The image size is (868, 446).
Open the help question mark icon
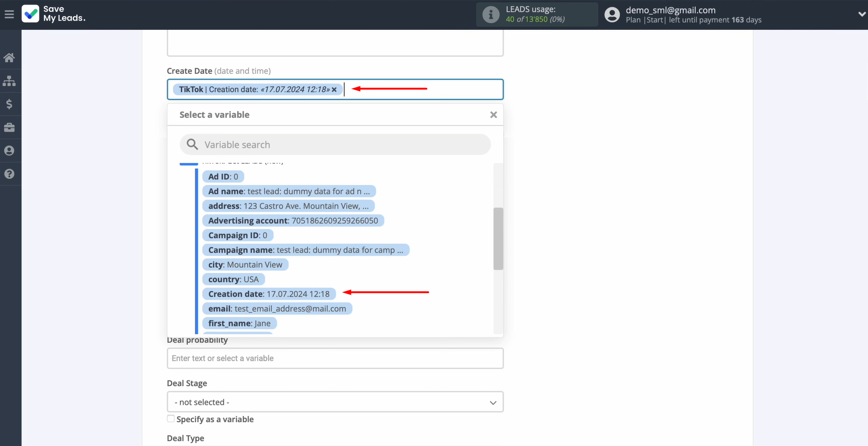click(x=9, y=174)
